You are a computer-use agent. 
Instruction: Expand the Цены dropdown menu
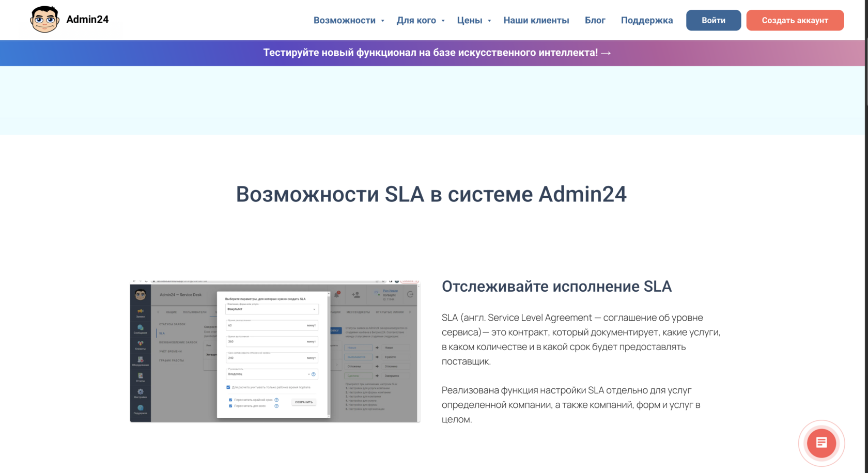[x=473, y=21]
